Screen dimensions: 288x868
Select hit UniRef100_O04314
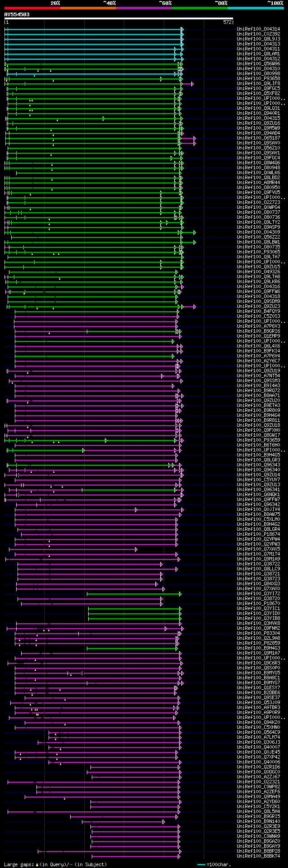(x=258, y=29)
